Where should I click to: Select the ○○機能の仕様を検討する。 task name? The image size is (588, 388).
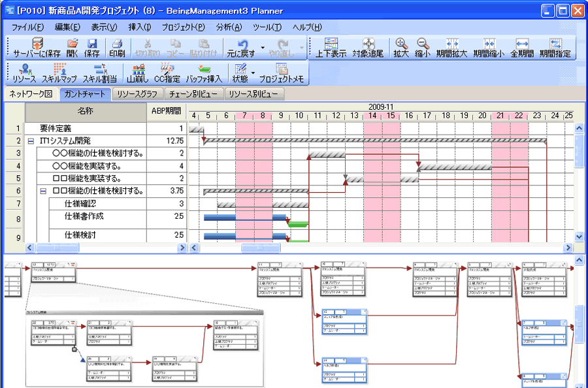[97, 154]
